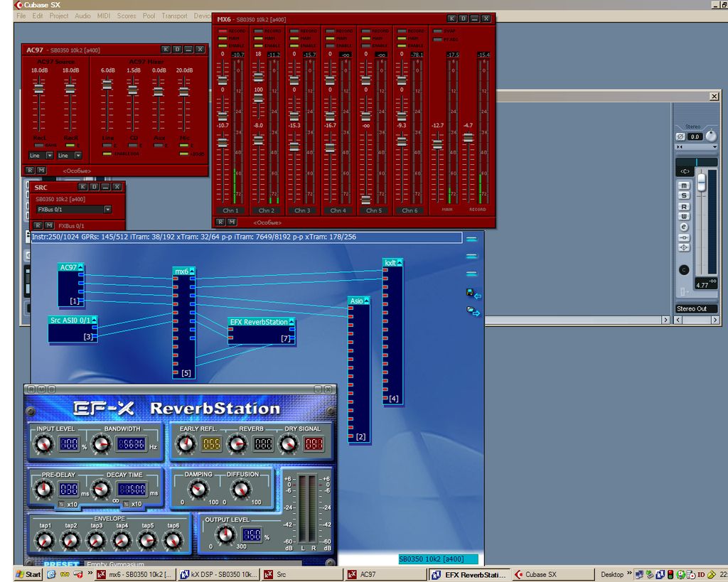Open the Edit menu in Cubase
728x582 pixels.
pos(38,16)
